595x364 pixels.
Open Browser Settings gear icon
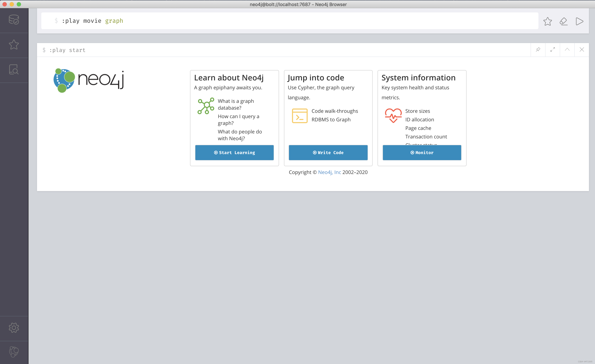point(14,328)
